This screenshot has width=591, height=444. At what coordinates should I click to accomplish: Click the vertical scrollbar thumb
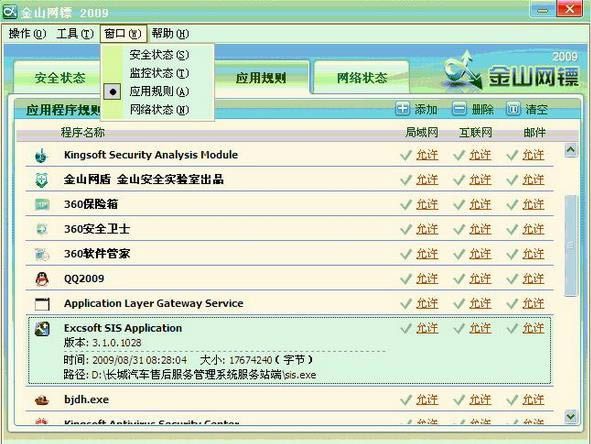coord(571,246)
